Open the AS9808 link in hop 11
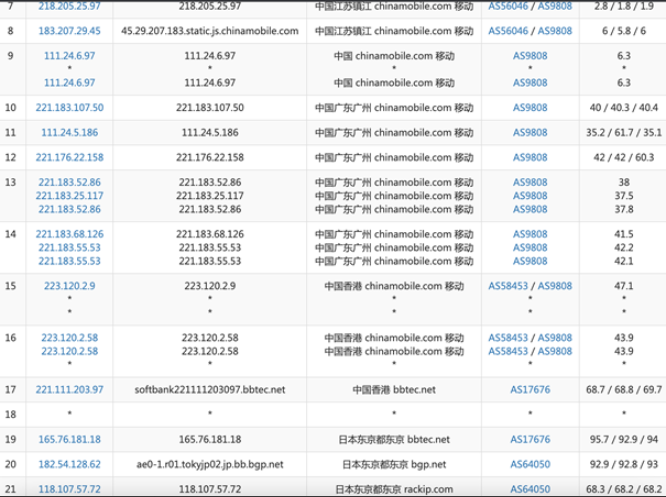 pyautogui.click(x=530, y=132)
